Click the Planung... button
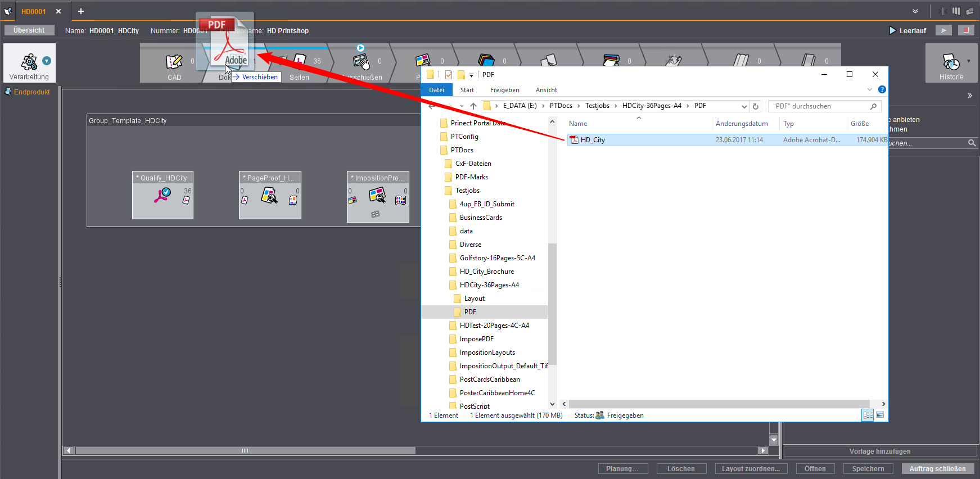This screenshot has height=479, width=980. click(x=622, y=469)
